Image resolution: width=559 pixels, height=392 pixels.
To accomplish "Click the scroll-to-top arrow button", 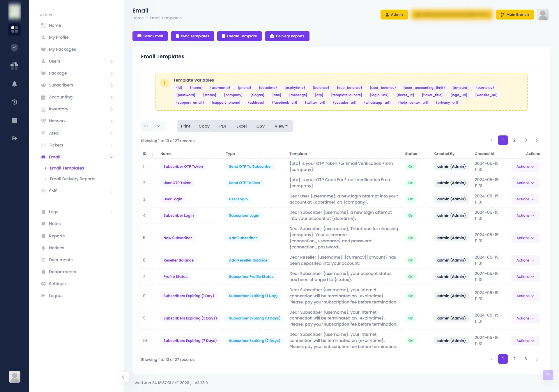I will 548,375.
